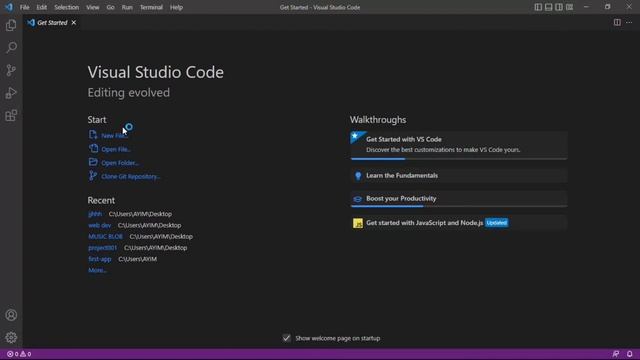Screen dimensions: 640x360
Task: Open the View menu
Action: tap(93, 7)
